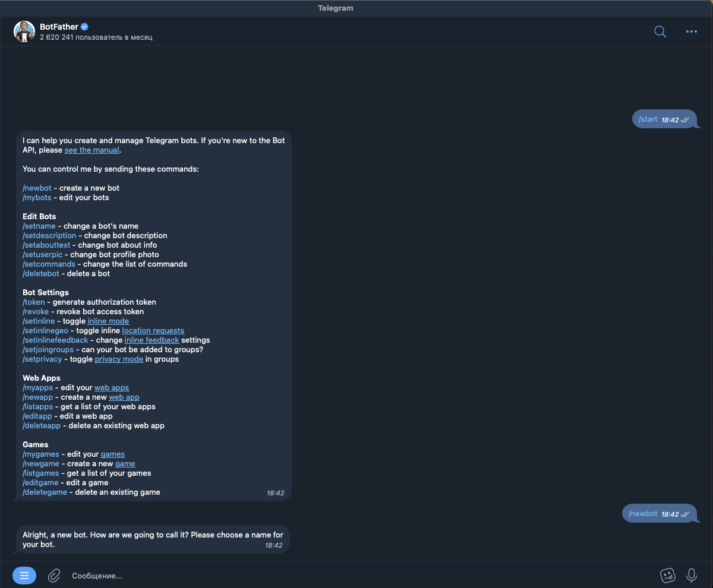
Task: Open the sticker and emoji panel icon
Action: 668,576
